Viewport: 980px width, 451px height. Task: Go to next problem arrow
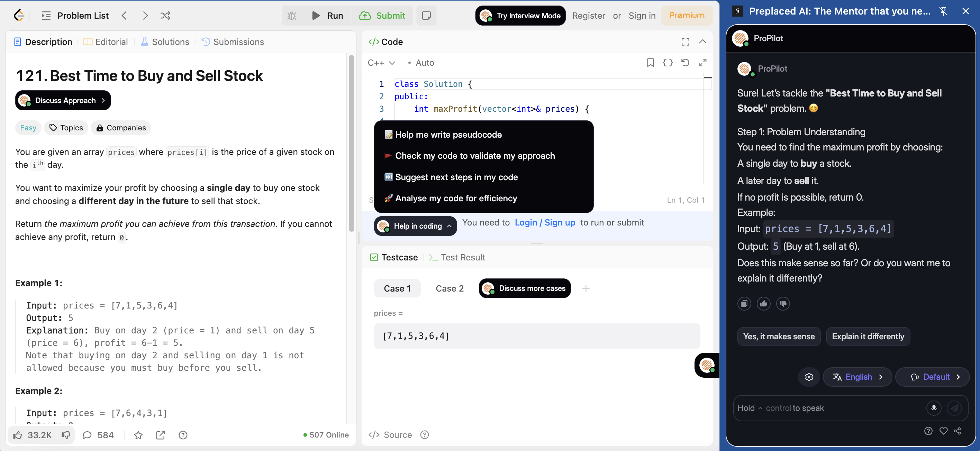pos(145,16)
